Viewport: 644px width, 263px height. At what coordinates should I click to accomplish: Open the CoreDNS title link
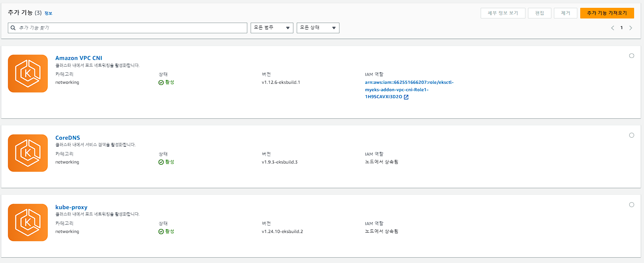coord(67,138)
